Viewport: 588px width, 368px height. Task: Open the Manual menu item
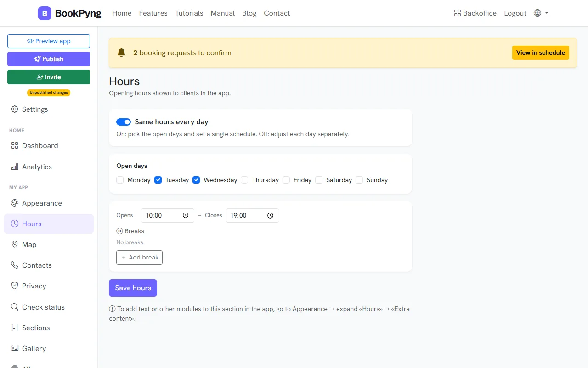tap(223, 13)
